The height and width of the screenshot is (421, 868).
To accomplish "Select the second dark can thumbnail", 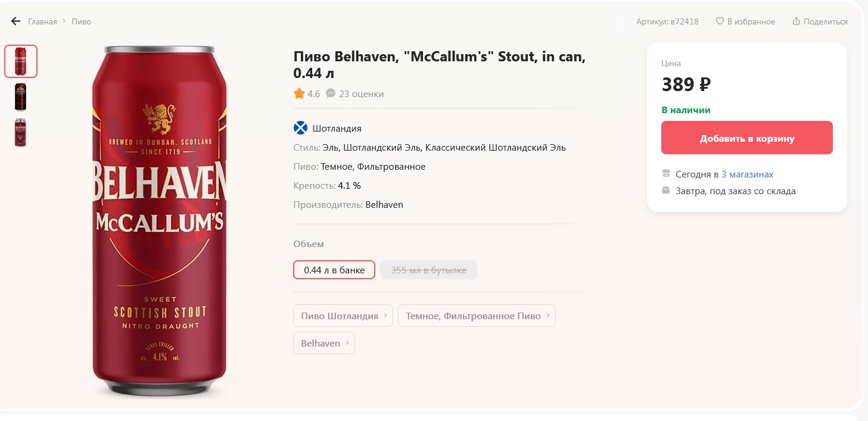I will [x=21, y=96].
